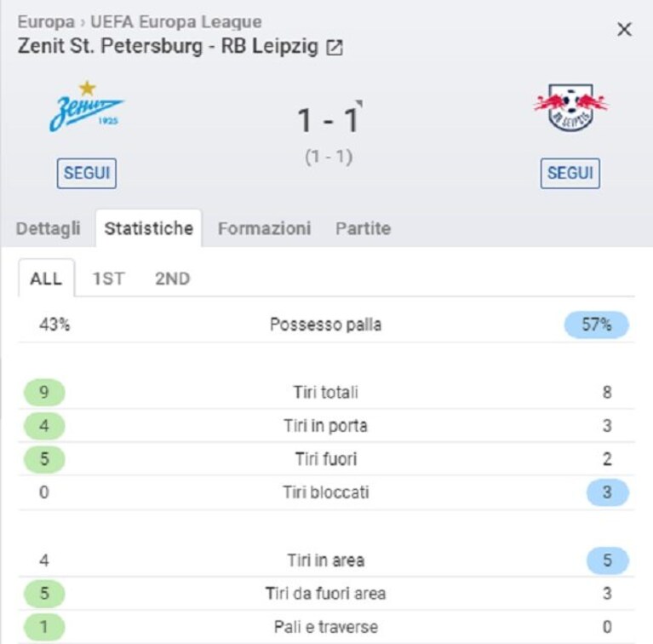The image size is (653, 644).
Task: Switch to the Dettagli tab
Action: click(x=49, y=228)
